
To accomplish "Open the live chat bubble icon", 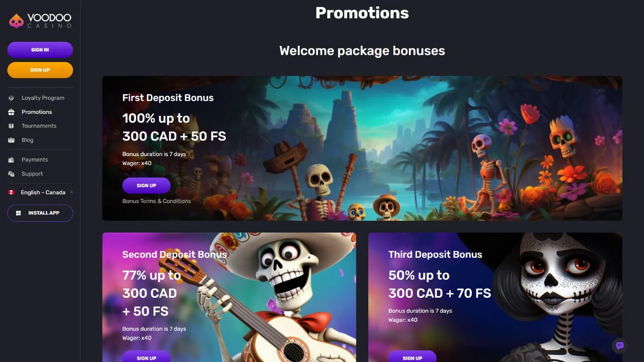I will pyautogui.click(x=620, y=346).
